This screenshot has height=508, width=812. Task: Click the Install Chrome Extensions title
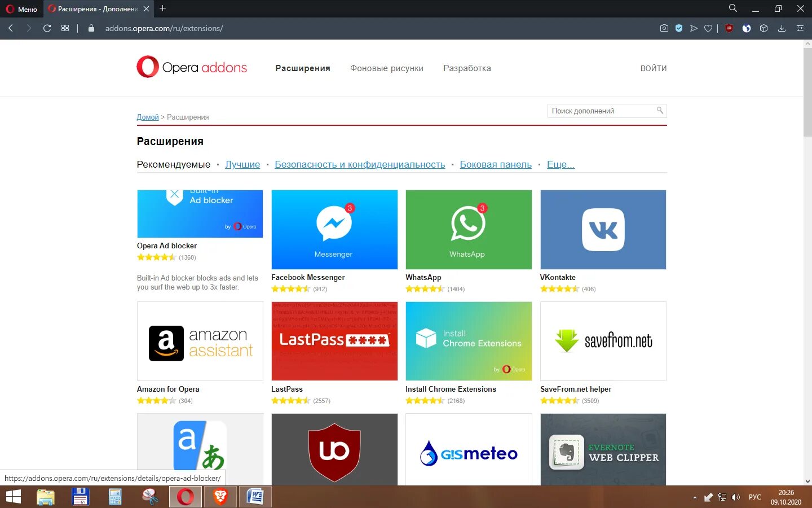coord(451,389)
